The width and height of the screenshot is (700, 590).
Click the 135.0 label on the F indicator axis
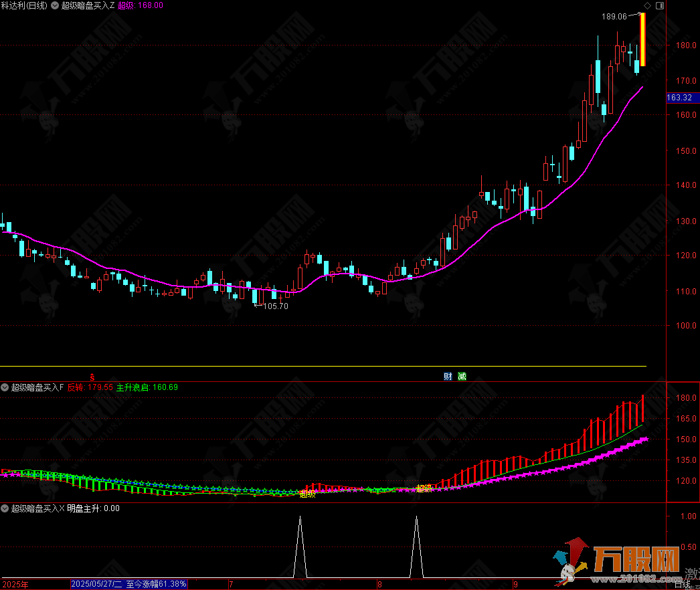(686, 460)
